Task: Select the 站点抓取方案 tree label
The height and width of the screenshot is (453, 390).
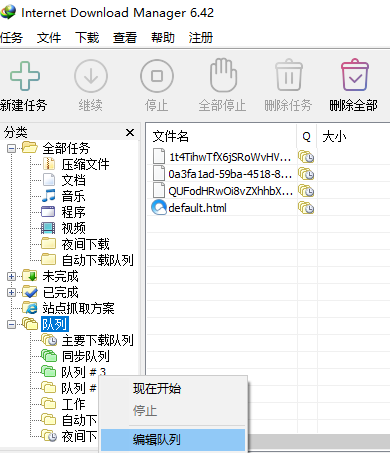Action: (x=78, y=308)
